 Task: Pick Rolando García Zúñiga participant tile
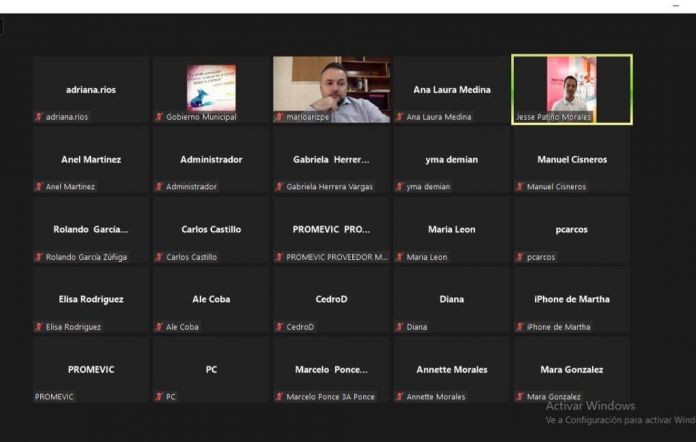(91, 230)
